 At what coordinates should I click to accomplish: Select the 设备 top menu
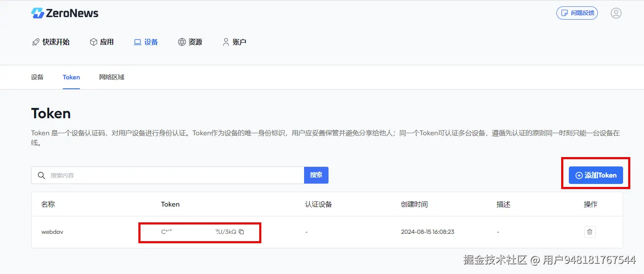[x=146, y=42]
